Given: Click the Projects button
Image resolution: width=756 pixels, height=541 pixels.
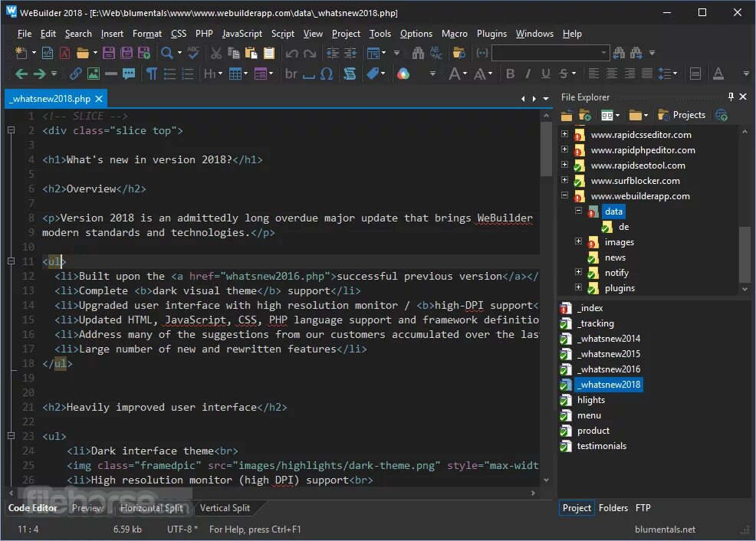Looking at the screenshot, I should point(682,115).
